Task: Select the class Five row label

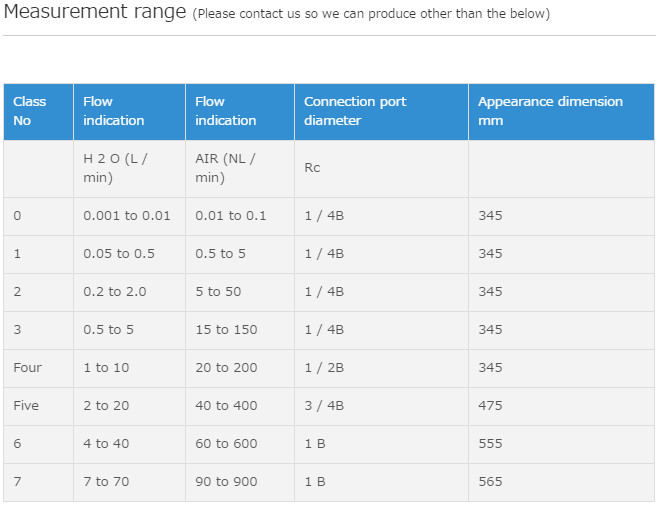Action: (28, 406)
